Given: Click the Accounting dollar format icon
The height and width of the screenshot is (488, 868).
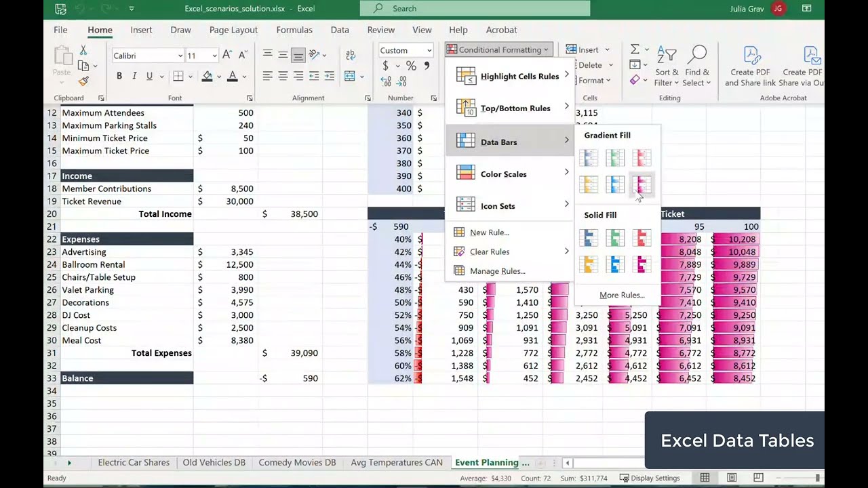Looking at the screenshot, I should (x=385, y=66).
